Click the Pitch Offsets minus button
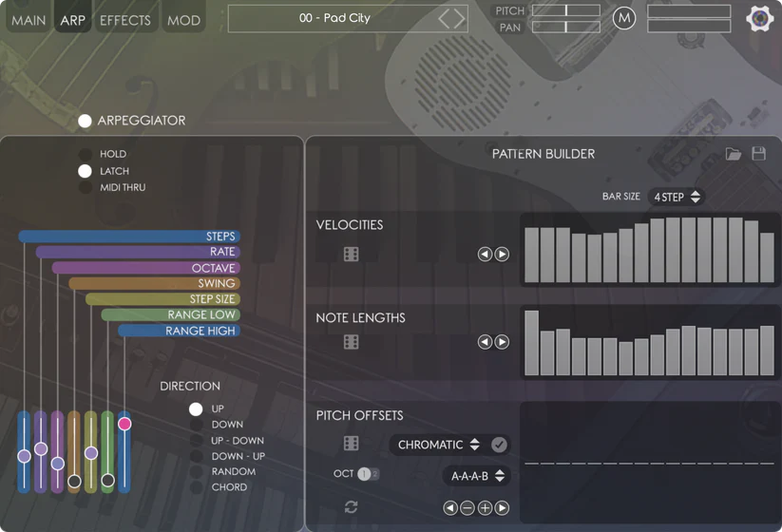782x532 pixels. coord(467,508)
